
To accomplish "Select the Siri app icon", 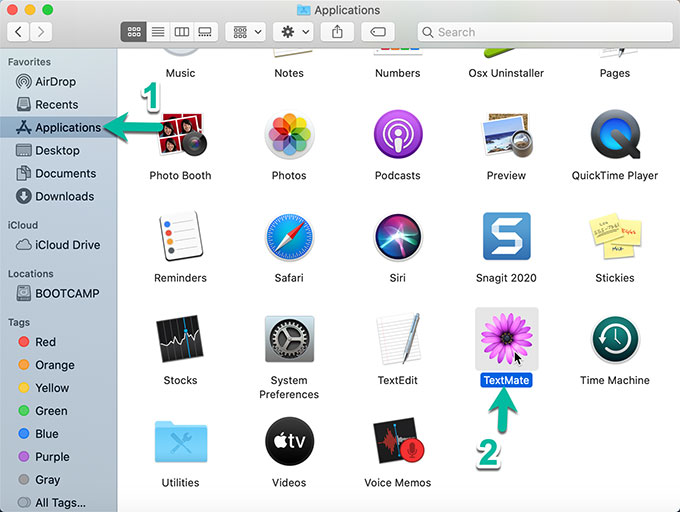I will point(398,237).
